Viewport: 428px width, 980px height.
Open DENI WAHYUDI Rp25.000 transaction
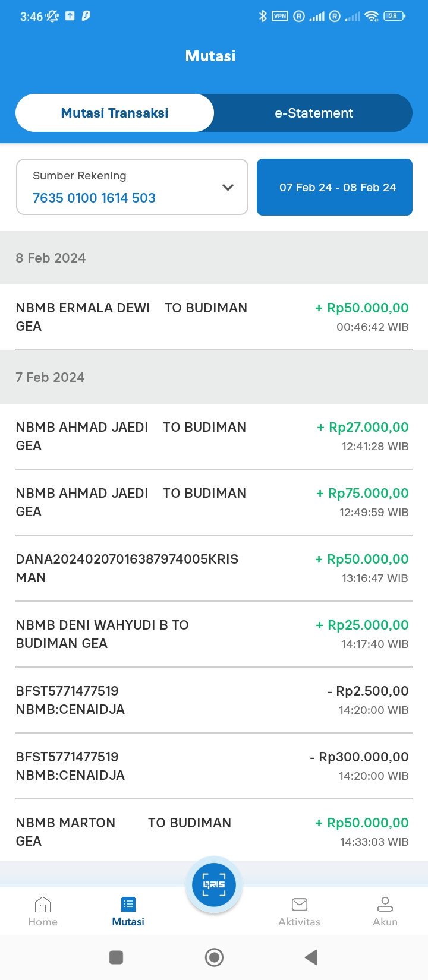(x=214, y=634)
